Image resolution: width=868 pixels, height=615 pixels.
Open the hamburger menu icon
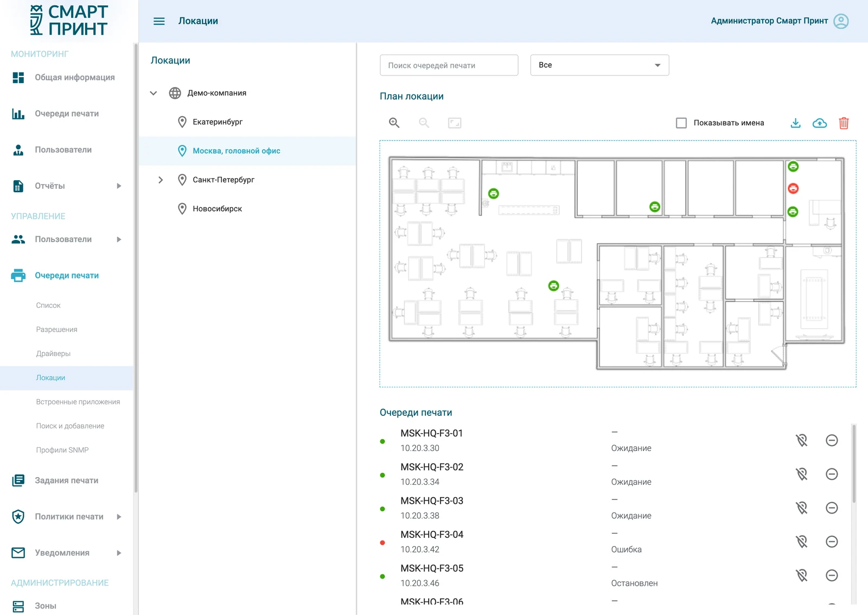click(x=159, y=21)
